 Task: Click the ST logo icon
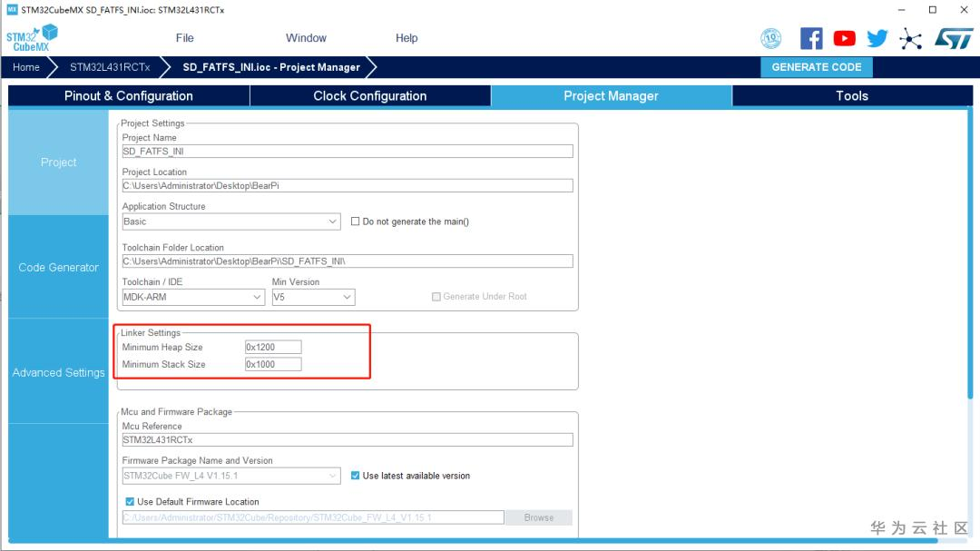click(x=954, y=39)
